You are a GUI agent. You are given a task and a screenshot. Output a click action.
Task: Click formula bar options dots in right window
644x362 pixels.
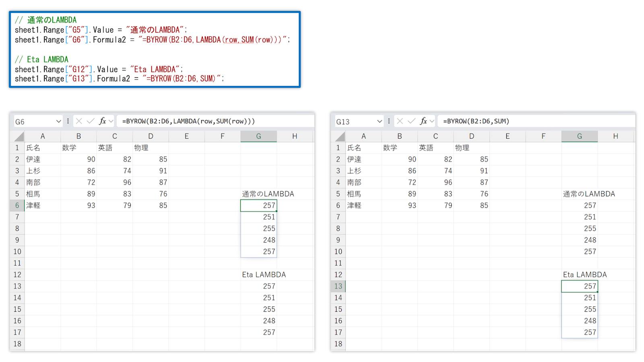tap(389, 121)
